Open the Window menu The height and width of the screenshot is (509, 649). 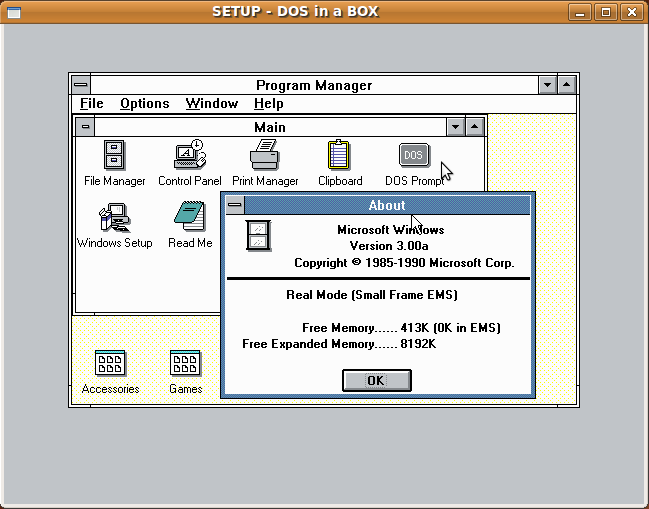212,103
